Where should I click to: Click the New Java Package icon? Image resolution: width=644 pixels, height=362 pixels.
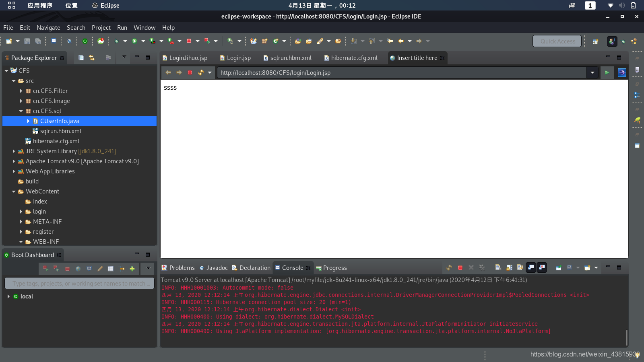point(264,41)
